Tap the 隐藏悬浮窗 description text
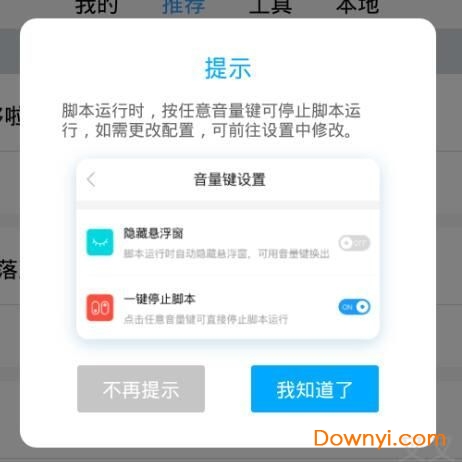 click(227, 254)
